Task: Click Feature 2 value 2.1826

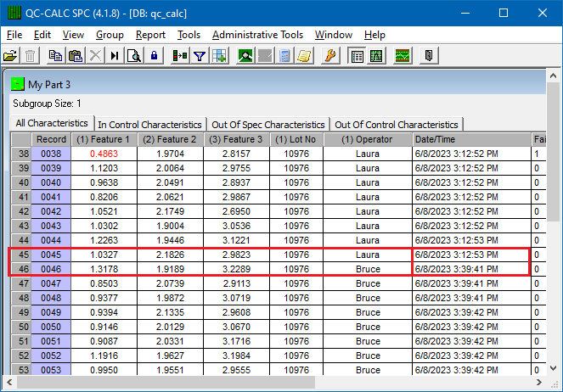Action: 170,255
